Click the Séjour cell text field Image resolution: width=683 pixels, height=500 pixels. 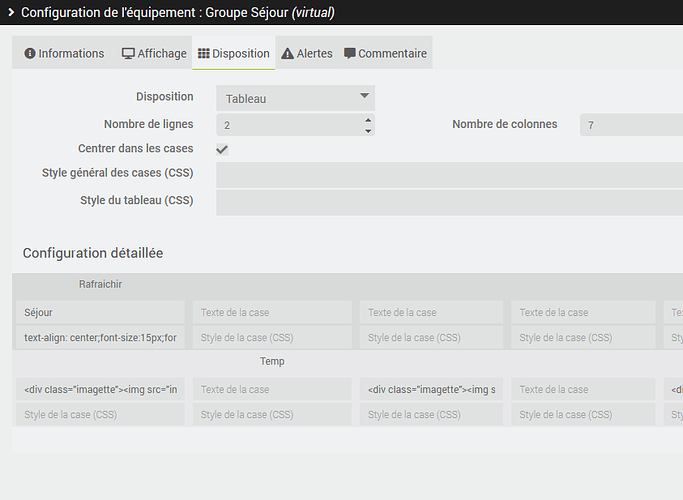point(100,313)
